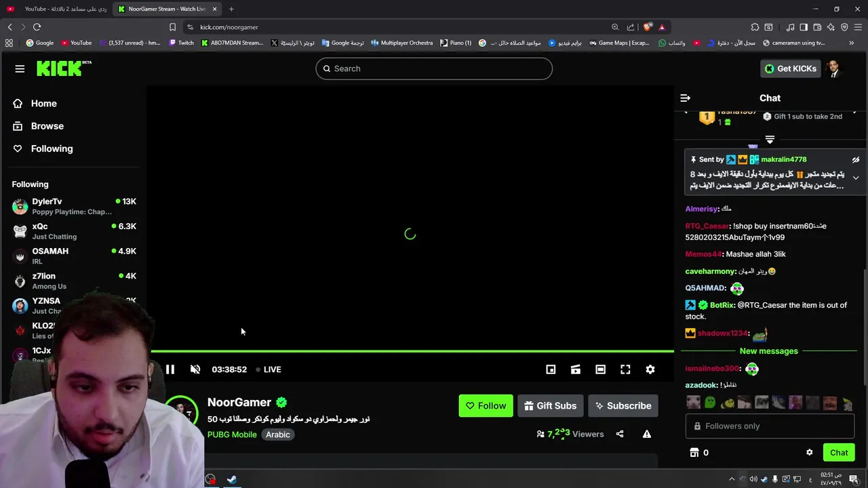The height and width of the screenshot is (488, 868).
Task: Open Steam from the taskbar
Action: coord(231,479)
